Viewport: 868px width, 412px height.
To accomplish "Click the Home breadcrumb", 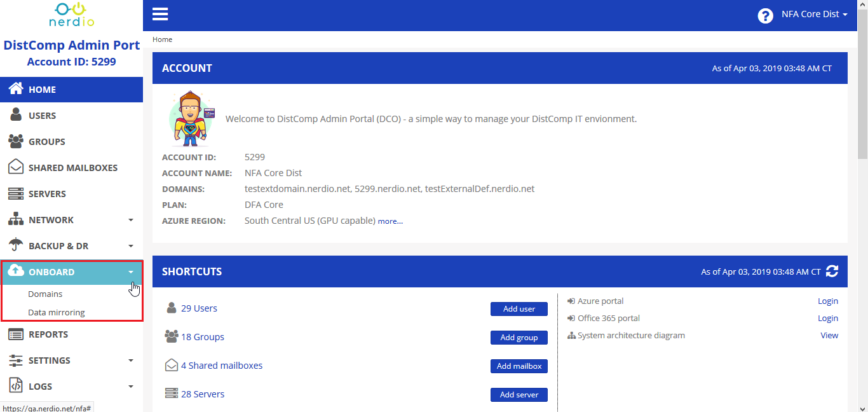I will [162, 39].
